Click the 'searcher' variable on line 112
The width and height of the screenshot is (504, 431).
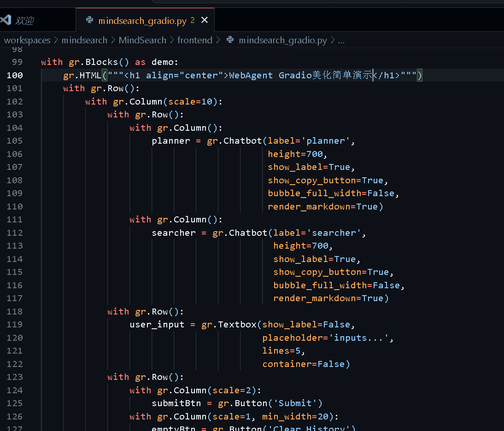(x=174, y=233)
